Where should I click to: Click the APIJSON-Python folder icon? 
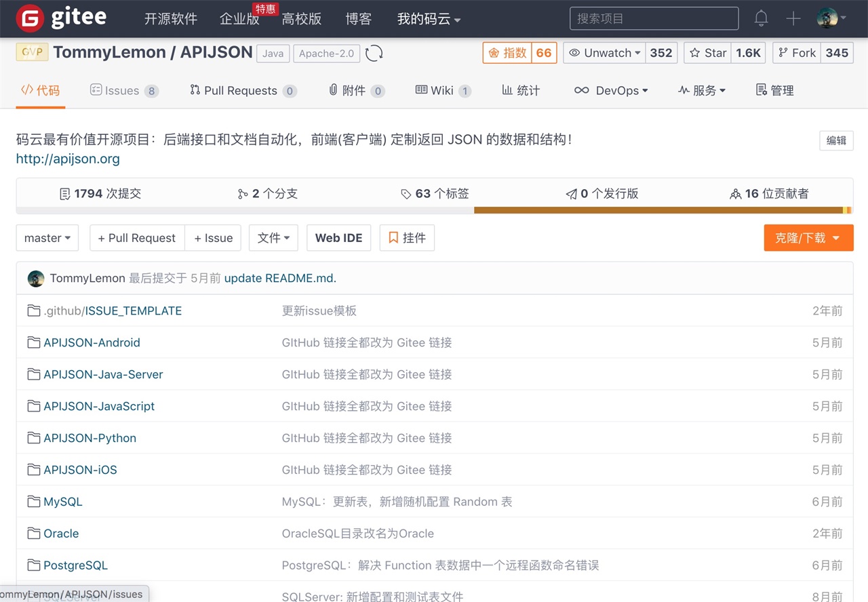point(34,438)
